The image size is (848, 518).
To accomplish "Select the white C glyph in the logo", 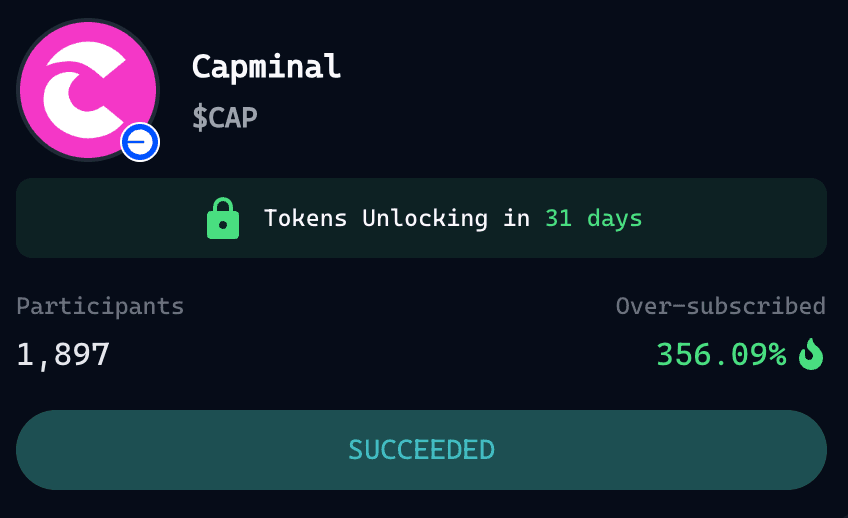I will [84, 90].
